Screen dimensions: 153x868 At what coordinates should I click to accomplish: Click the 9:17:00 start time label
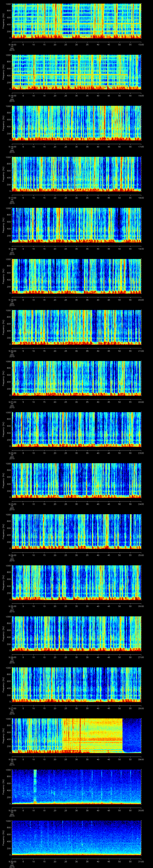(12, 198)
